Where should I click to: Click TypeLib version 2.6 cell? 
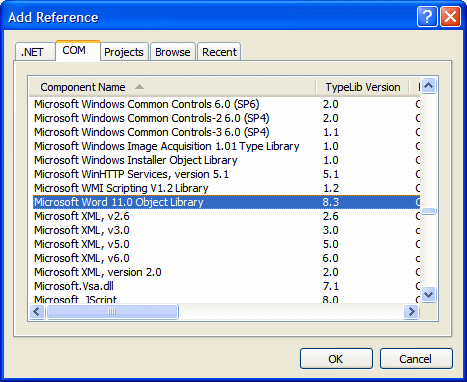tap(331, 216)
